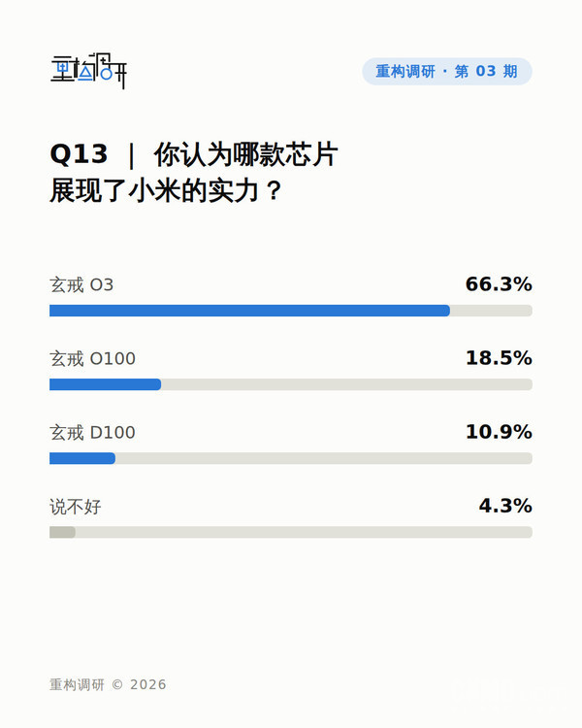Click the unfilled track of 玄戒 D100 bar
This screenshot has height=728, width=582.
(324, 458)
